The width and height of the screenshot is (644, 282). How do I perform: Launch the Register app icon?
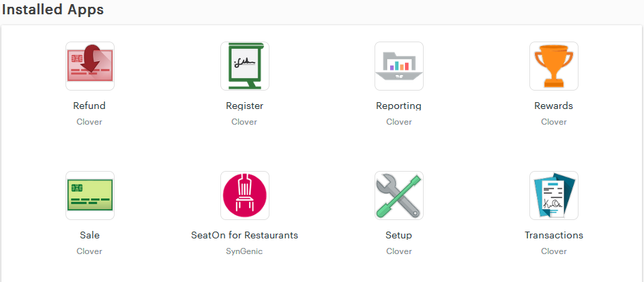click(x=245, y=66)
